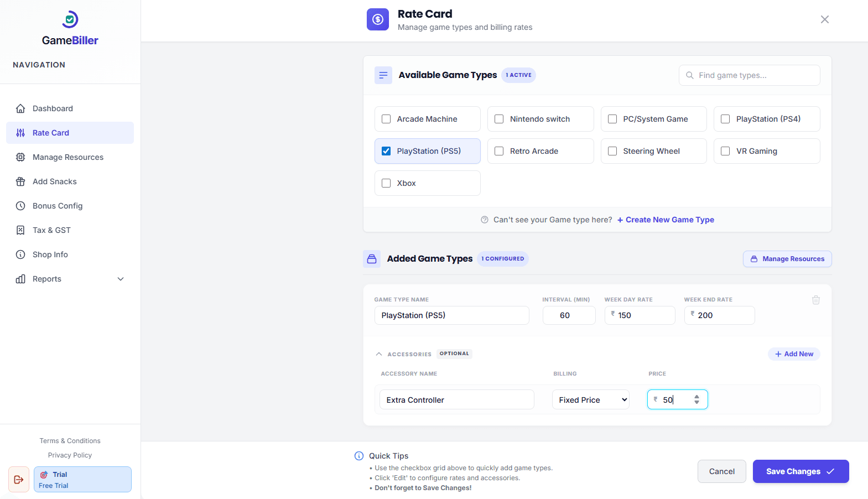Viewport: 868px width, 499px height.
Task: Uncheck the PlayStation (PS5) game type
Action: (386, 151)
